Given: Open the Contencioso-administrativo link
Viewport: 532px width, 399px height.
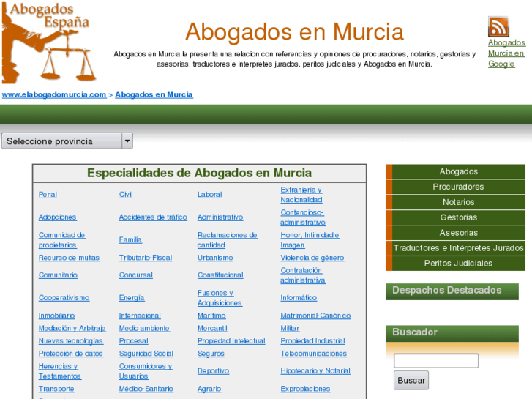Looking at the screenshot, I should [303, 217].
